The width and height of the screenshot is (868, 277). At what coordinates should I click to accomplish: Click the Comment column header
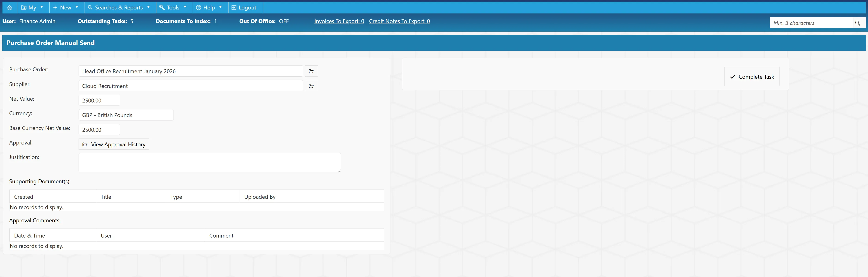(x=294, y=236)
